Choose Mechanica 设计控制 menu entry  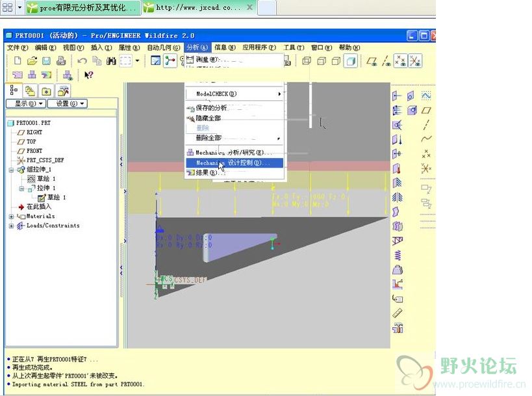point(234,163)
